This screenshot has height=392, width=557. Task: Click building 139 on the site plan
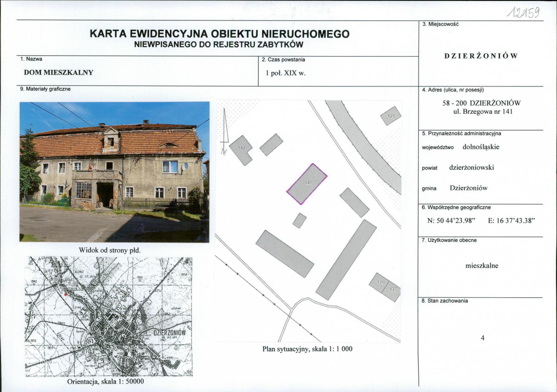pyautogui.click(x=378, y=284)
